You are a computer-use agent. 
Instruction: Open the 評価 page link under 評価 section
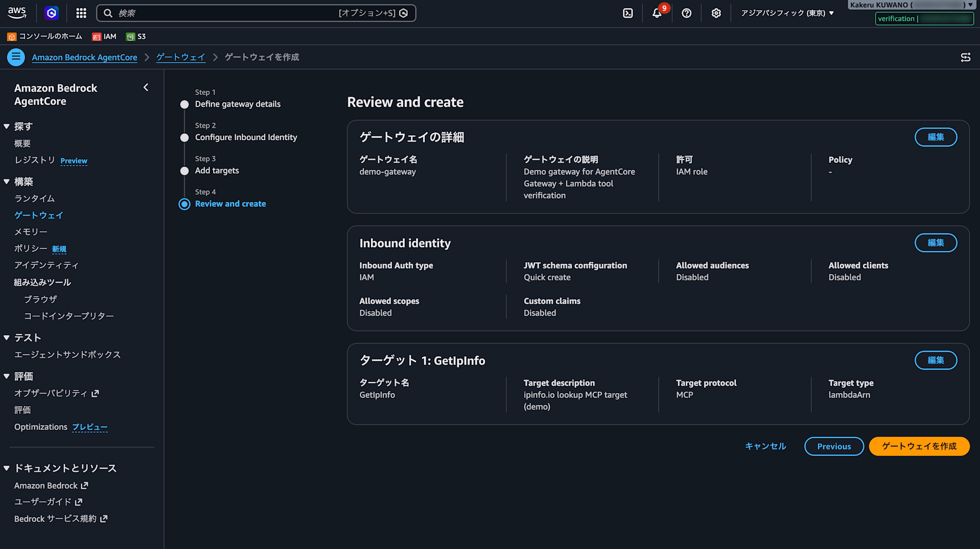coord(23,410)
